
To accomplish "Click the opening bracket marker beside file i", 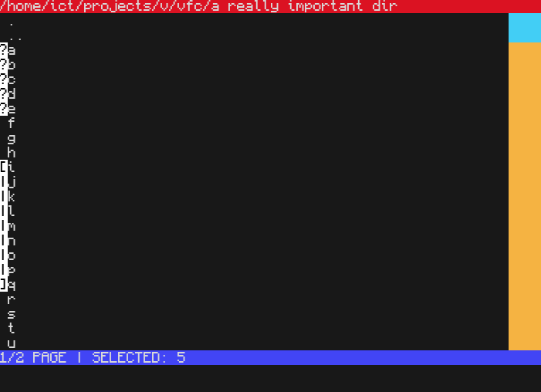I will pos(4,167).
